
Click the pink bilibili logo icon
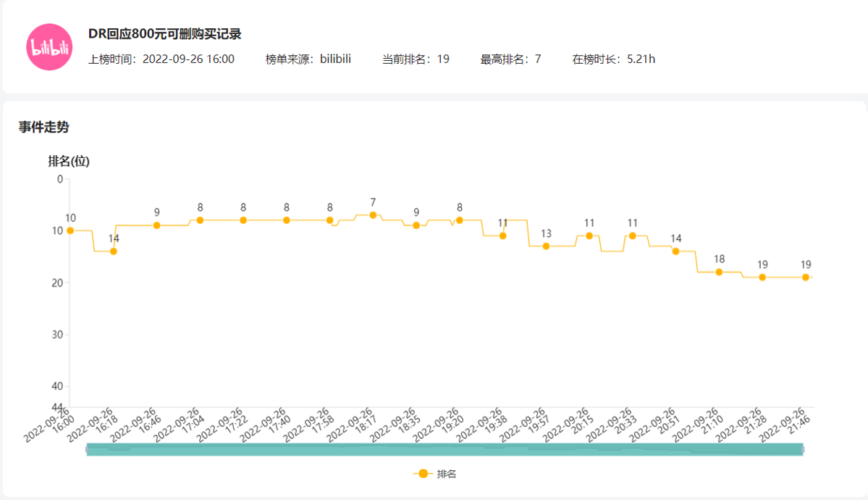49,47
